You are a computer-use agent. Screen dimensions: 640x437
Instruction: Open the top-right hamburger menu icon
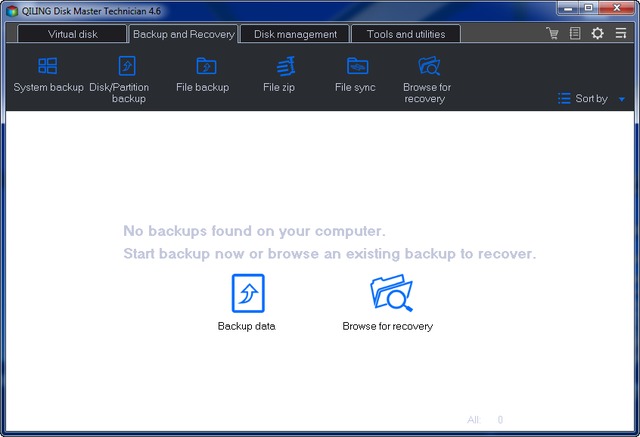[x=621, y=34]
